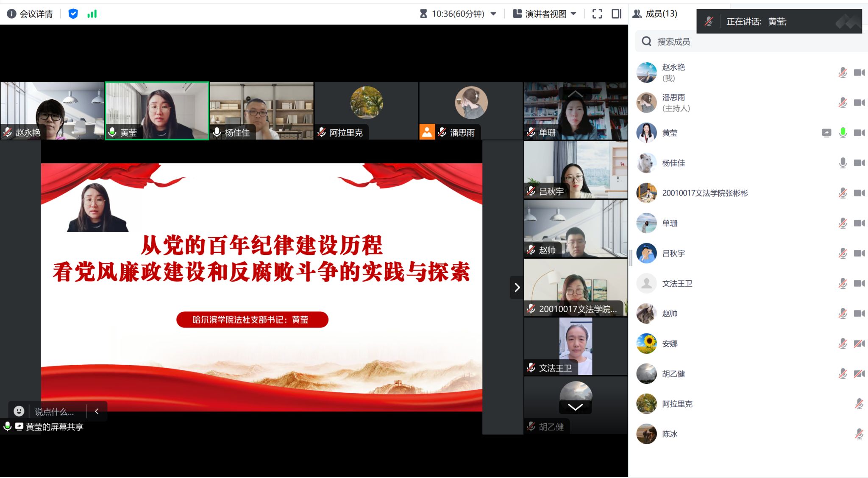The image size is (868, 478).
Task: Open 会议详情 meeting details
Action: point(36,14)
